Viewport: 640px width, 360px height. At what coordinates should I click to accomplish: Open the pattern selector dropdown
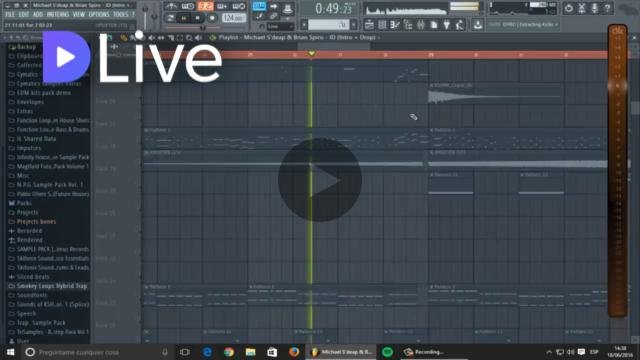click(329, 25)
